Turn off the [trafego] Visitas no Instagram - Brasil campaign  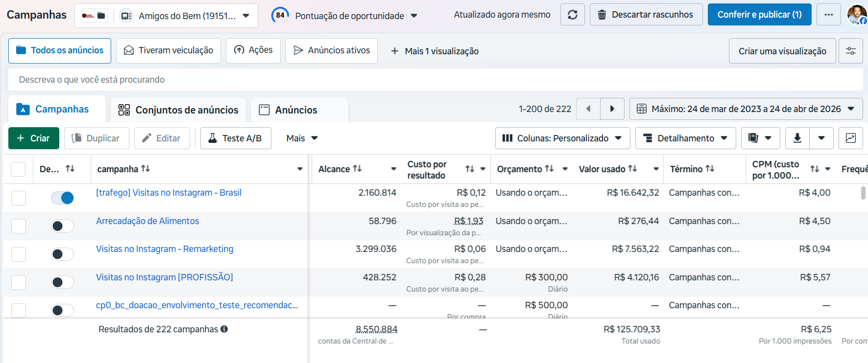pyautogui.click(x=62, y=198)
